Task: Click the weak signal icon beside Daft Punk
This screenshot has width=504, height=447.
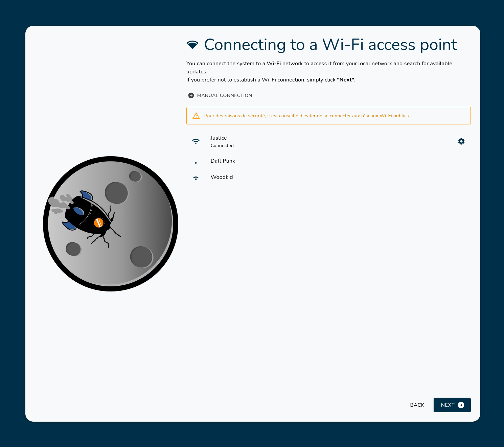Action: click(x=196, y=163)
